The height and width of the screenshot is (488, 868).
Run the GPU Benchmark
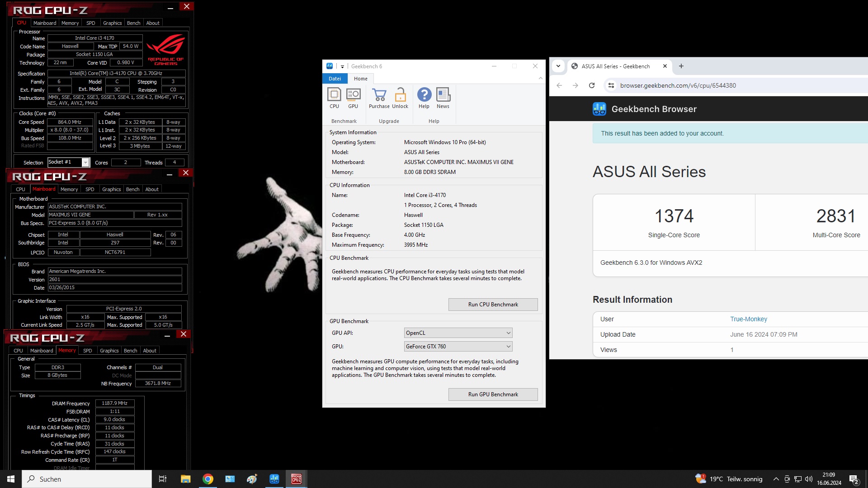click(x=493, y=394)
